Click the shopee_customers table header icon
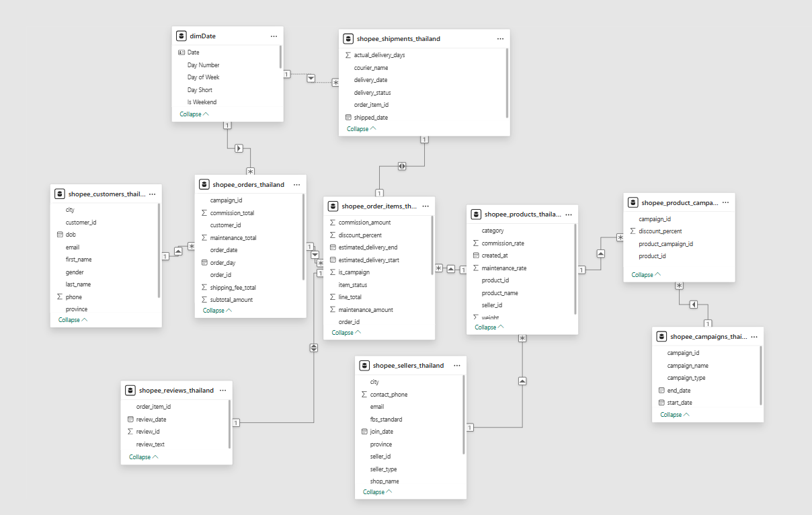 [60, 194]
